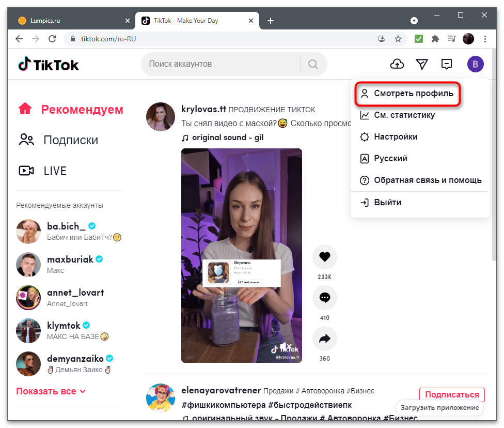Bookmark the page with the star icon
This screenshot has height=428, width=504.
(x=398, y=39)
